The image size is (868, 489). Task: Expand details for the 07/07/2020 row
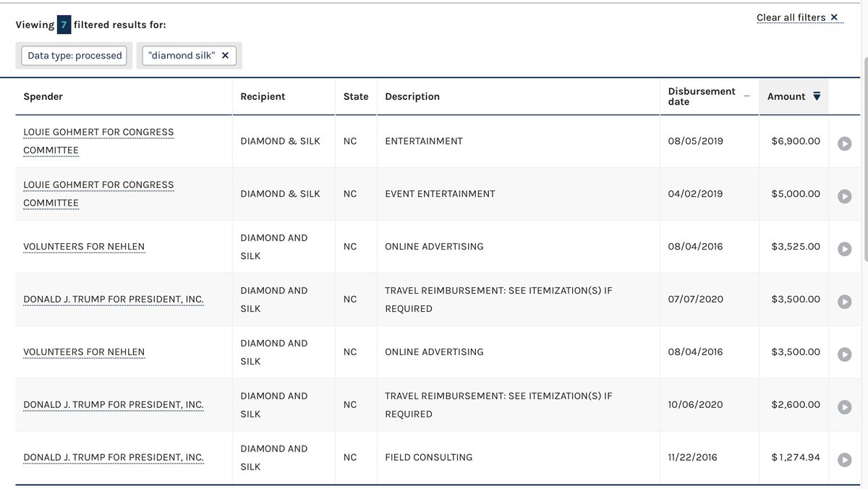pos(844,302)
